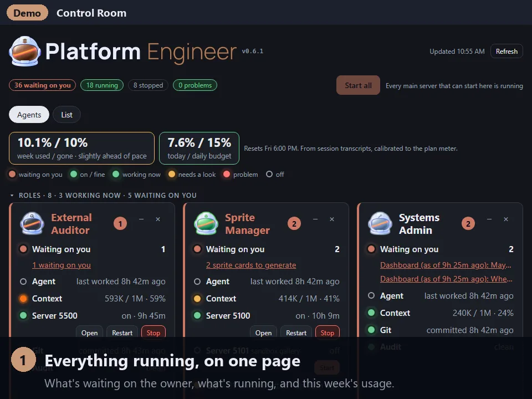The width and height of the screenshot is (532, 399).
Task: Open the '2 sprite cards to generate' link
Action: tap(251, 265)
